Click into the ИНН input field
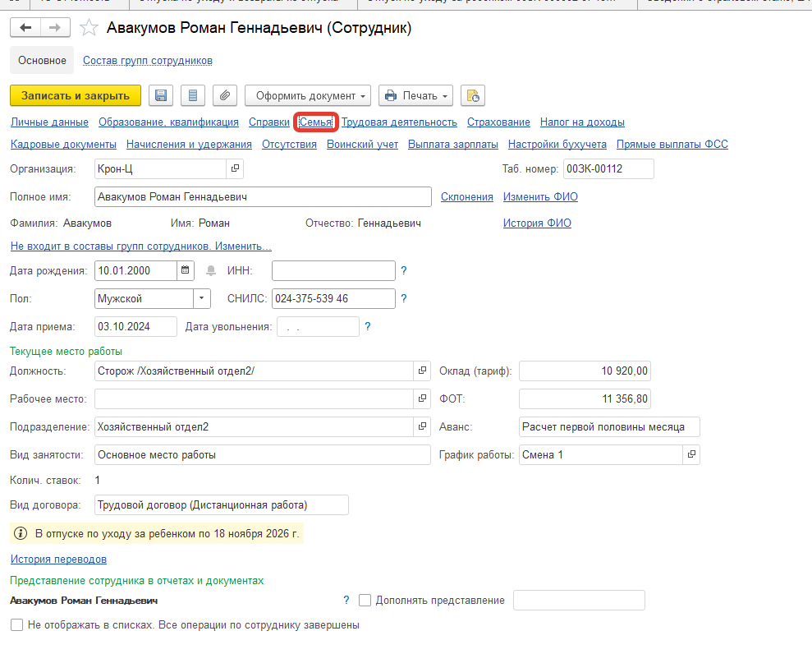Screen dimensions: 812x654 333,270
